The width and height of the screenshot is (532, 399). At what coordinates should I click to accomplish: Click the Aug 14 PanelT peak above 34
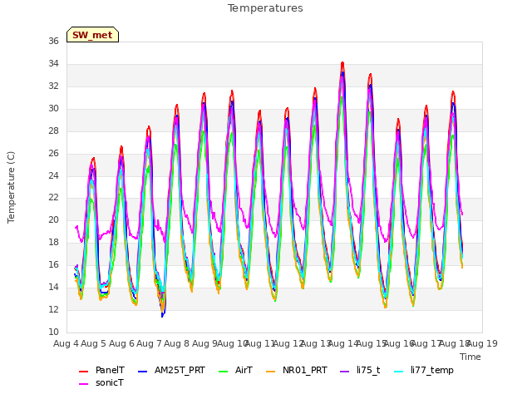(x=342, y=64)
